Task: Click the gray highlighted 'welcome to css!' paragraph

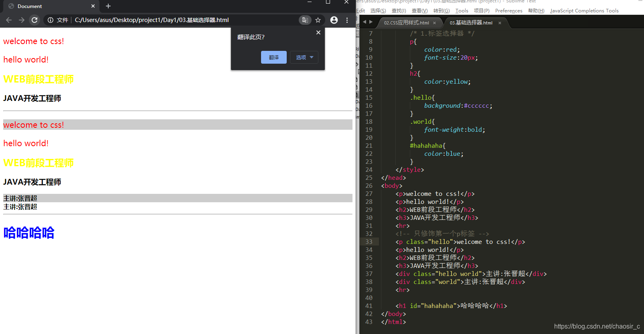Action: tap(178, 125)
